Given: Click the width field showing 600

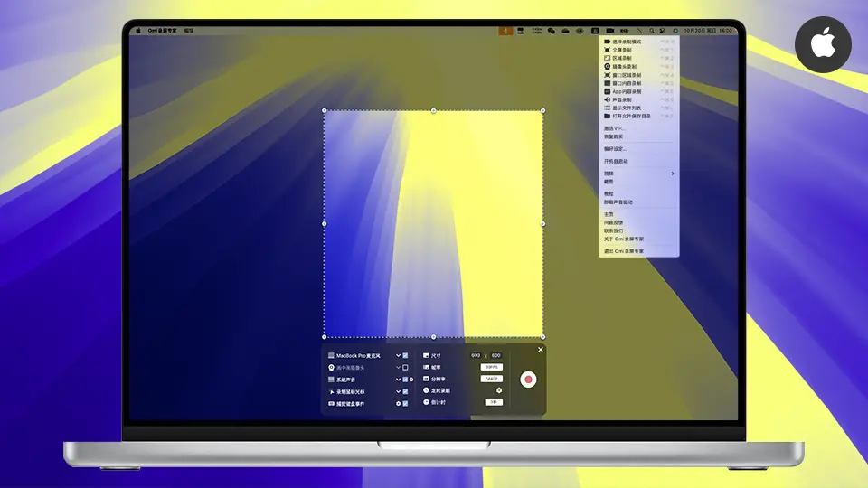Looking at the screenshot, I should tap(476, 356).
